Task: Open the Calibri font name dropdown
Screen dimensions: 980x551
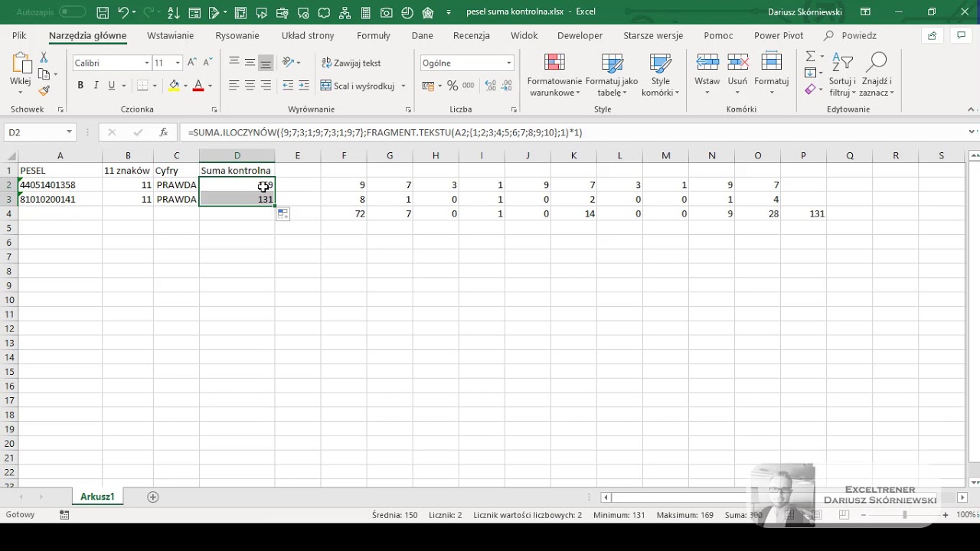Action: pos(146,63)
